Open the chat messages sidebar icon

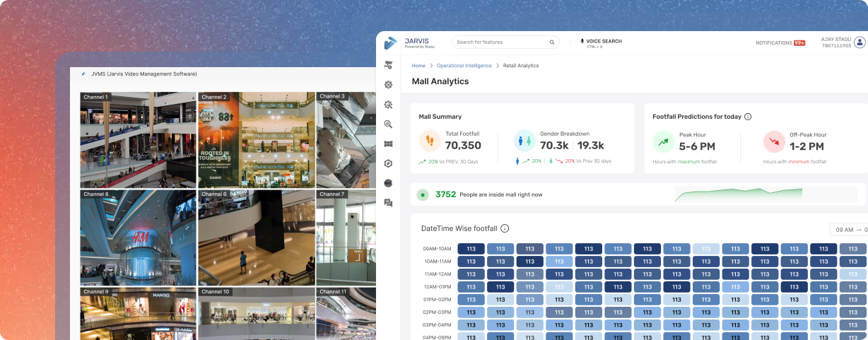point(388,203)
